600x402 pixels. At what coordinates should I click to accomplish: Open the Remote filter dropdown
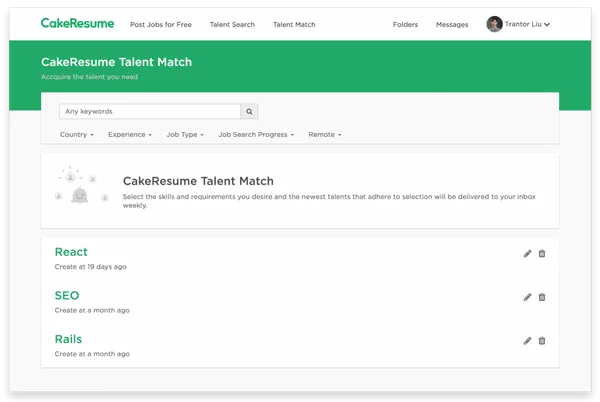point(324,135)
